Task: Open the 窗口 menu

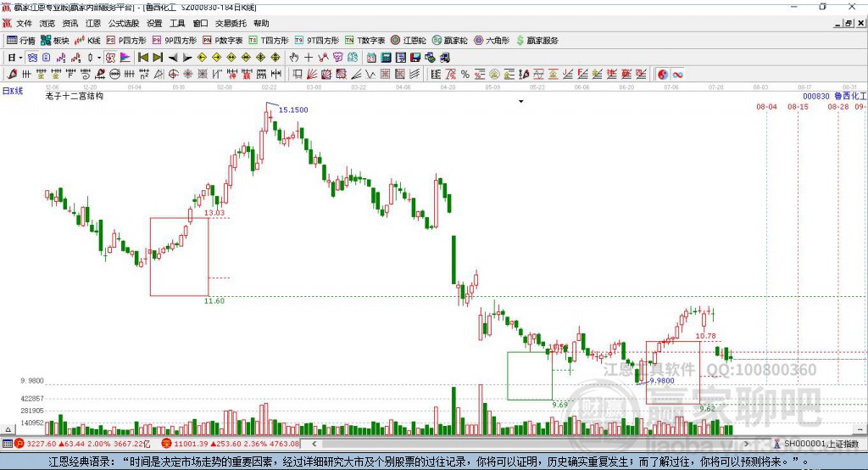Action: pyautogui.click(x=200, y=23)
